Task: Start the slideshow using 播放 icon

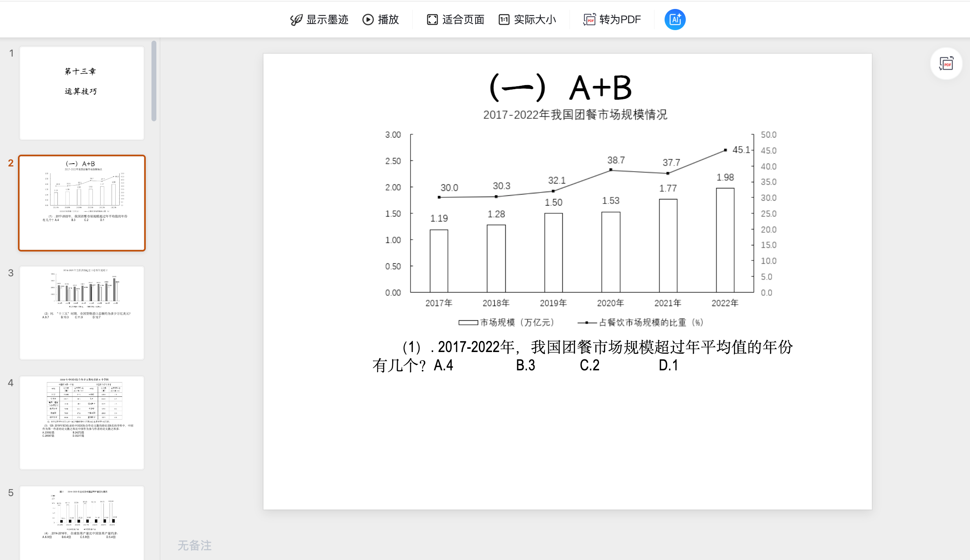Action: tap(381, 19)
